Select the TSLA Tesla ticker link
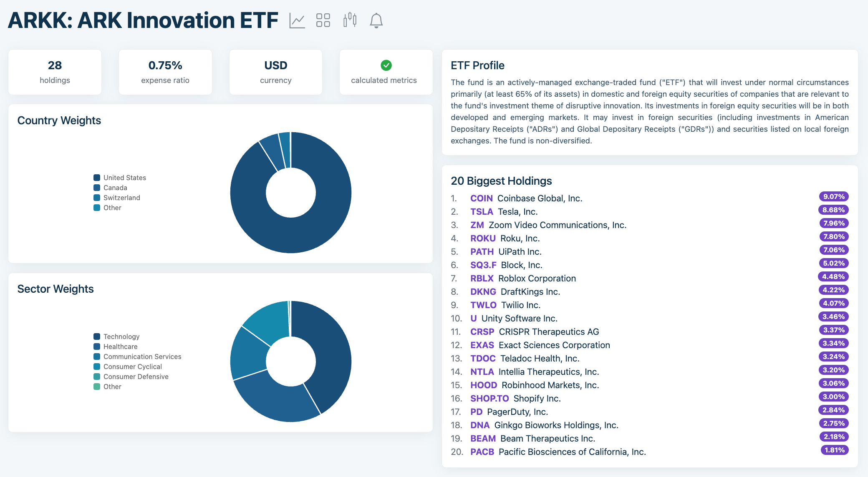The width and height of the screenshot is (868, 477). 482,211
